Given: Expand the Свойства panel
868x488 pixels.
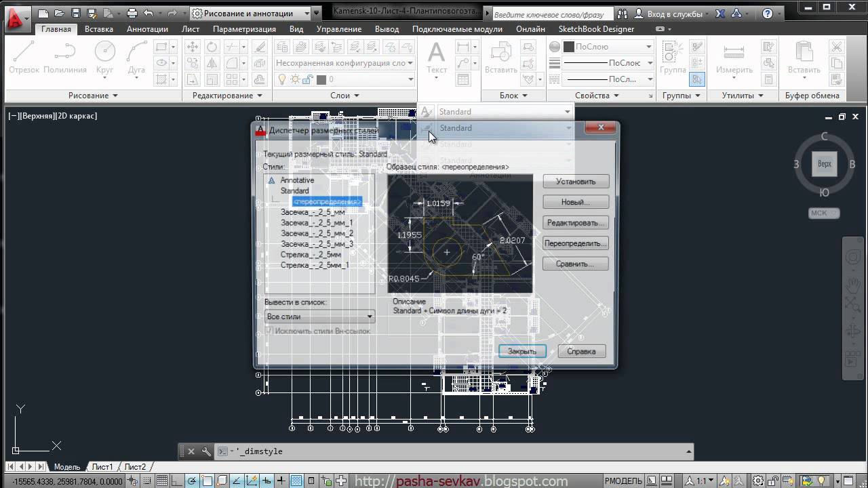Looking at the screenshot, I should pyautogui.click(x=597, y=96).
